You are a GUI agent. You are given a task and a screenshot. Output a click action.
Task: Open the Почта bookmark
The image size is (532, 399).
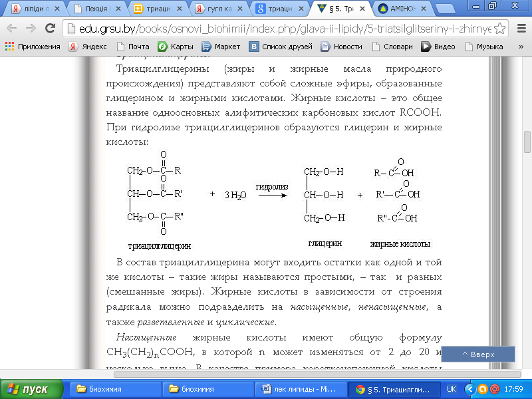tap(132, 47)
